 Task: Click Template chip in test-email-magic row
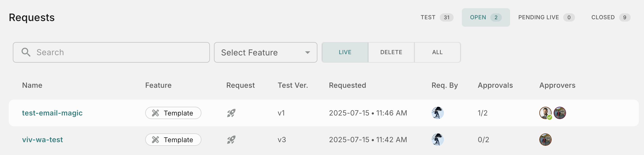[173, 113]
